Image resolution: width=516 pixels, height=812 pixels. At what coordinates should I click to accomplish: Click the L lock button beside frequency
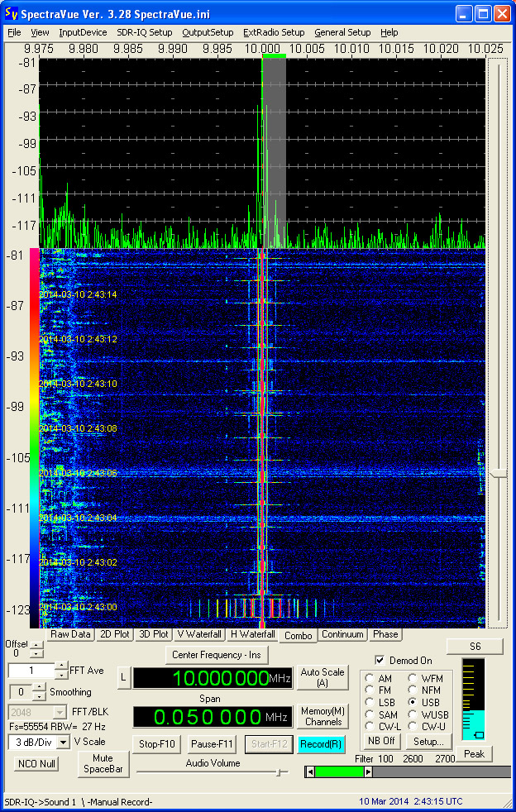123,678
